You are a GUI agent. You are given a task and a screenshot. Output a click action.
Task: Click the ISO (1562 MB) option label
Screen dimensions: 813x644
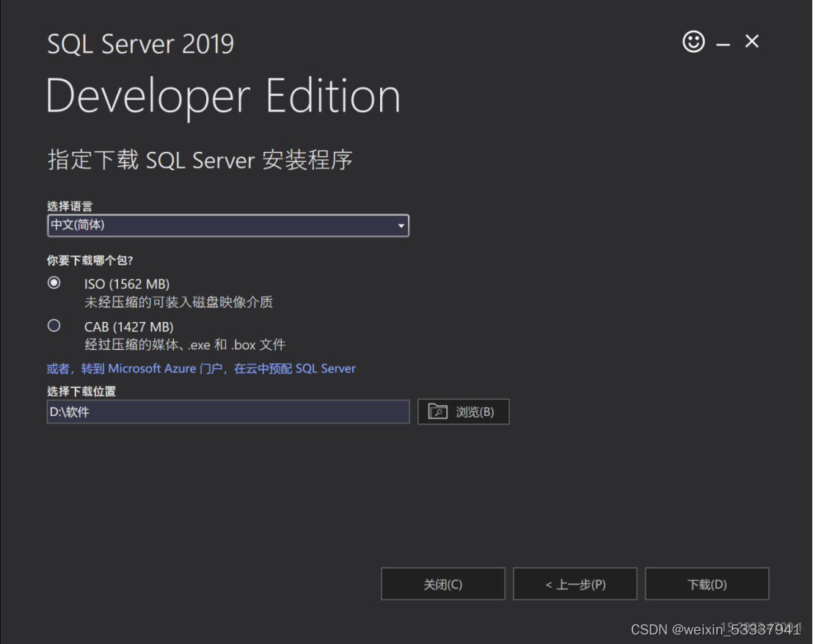(x=127, y=284)
